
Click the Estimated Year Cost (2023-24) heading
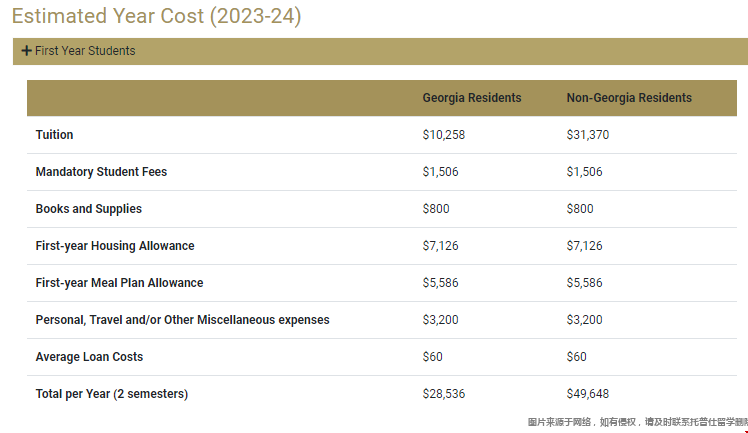156,17
